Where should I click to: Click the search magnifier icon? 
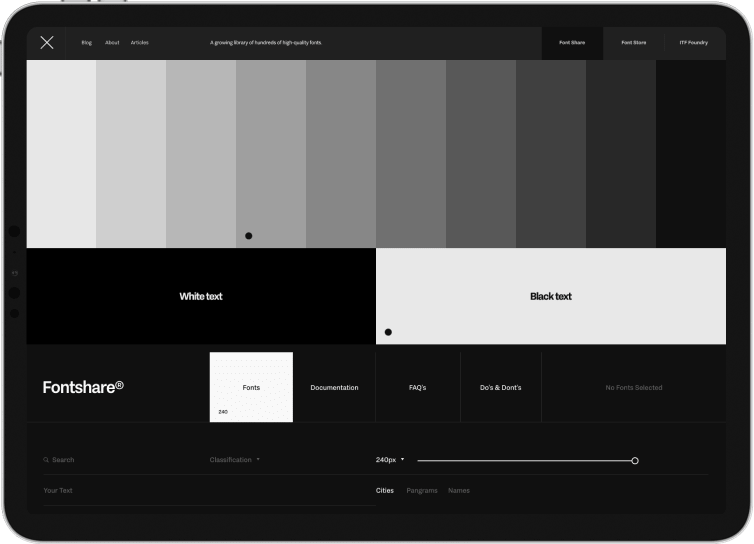(x=46, y=460)
